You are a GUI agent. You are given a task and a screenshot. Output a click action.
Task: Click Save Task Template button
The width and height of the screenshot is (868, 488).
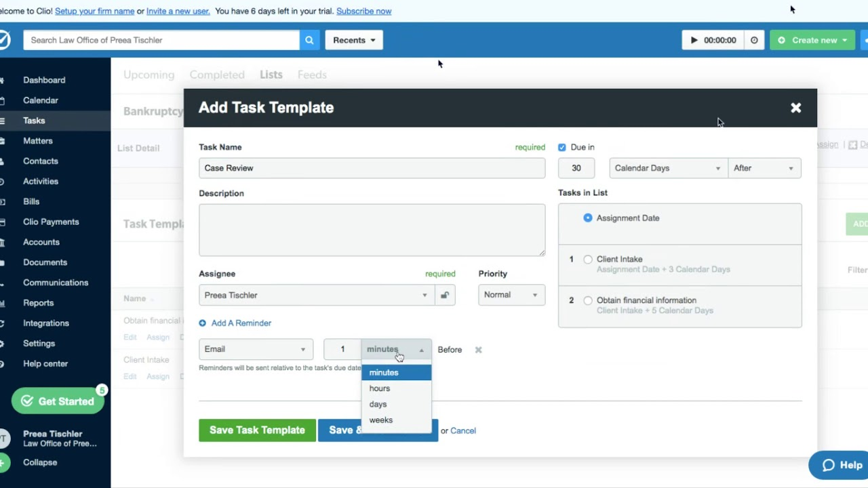pyautogui.click(x=257, y=430)
